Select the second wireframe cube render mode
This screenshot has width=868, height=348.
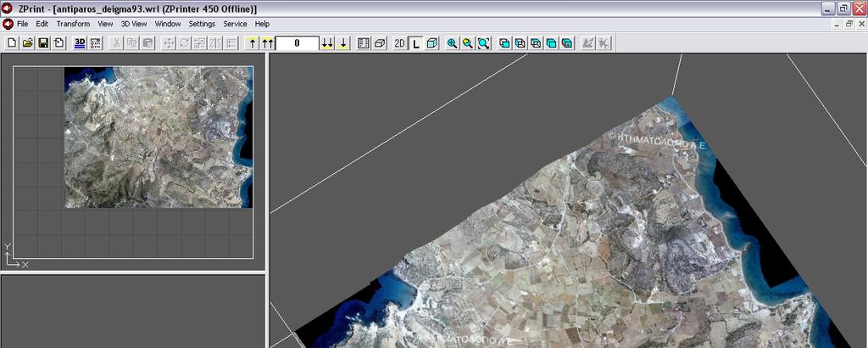520,43
